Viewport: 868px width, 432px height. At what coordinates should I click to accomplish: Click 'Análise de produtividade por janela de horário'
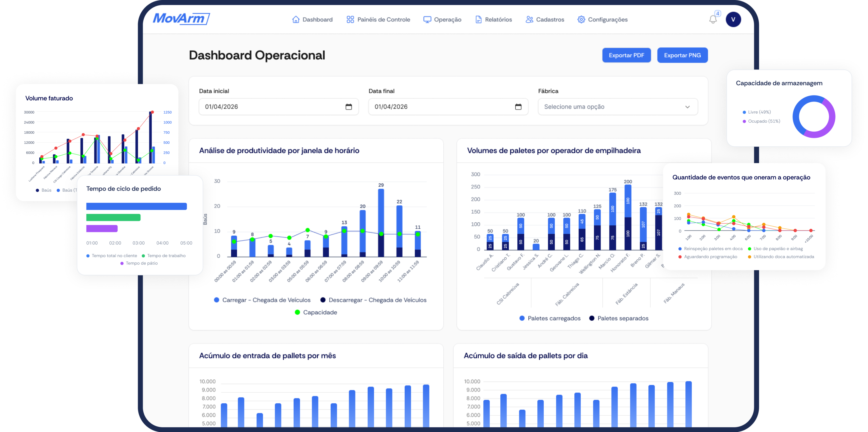point(279,151)
